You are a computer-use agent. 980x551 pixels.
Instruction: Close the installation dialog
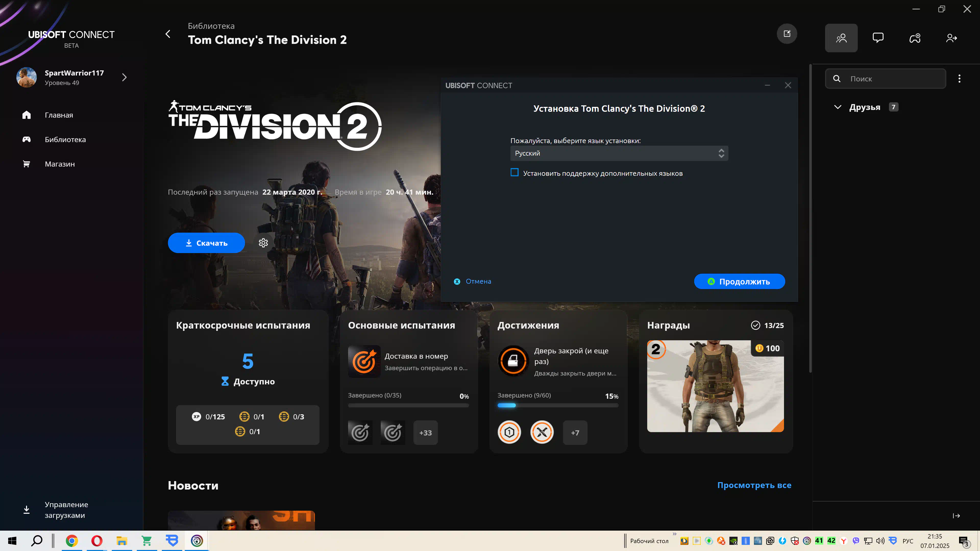[x=788, y=85]
